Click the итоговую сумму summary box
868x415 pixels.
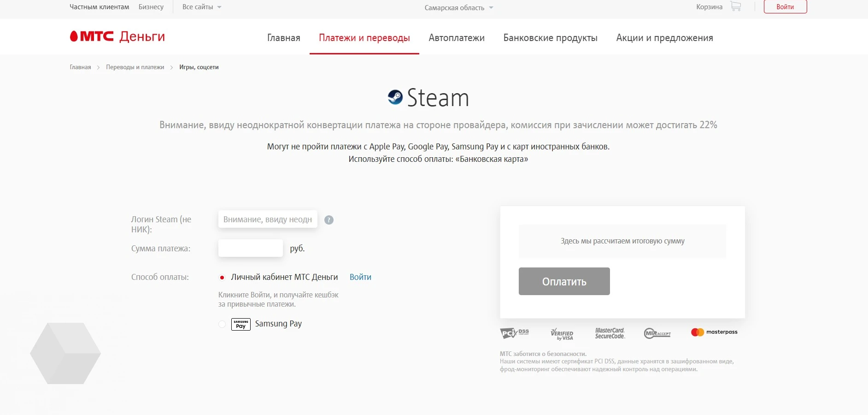tap(622, 241)
